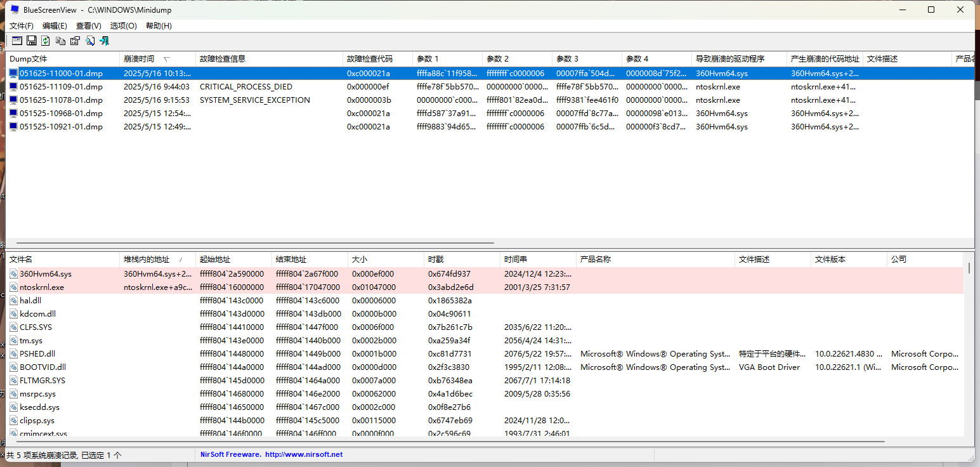Open Advanced Options from the toolbar

17,41
